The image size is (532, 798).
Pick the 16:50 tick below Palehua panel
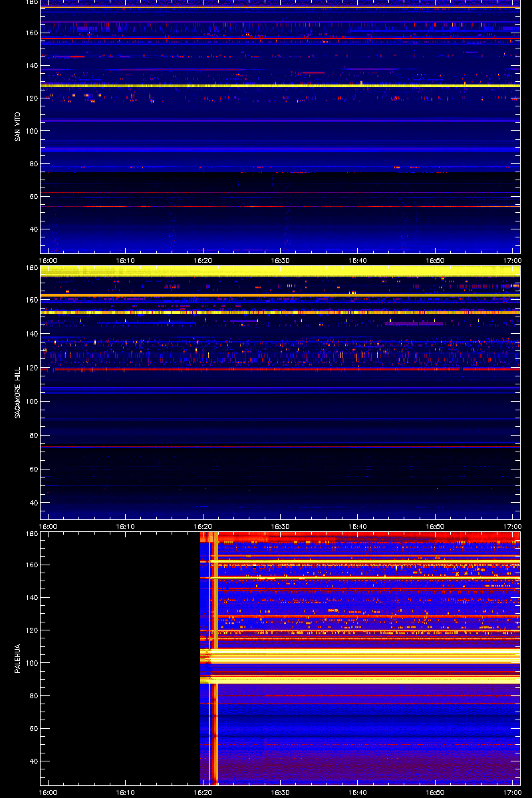coord(436,792)
